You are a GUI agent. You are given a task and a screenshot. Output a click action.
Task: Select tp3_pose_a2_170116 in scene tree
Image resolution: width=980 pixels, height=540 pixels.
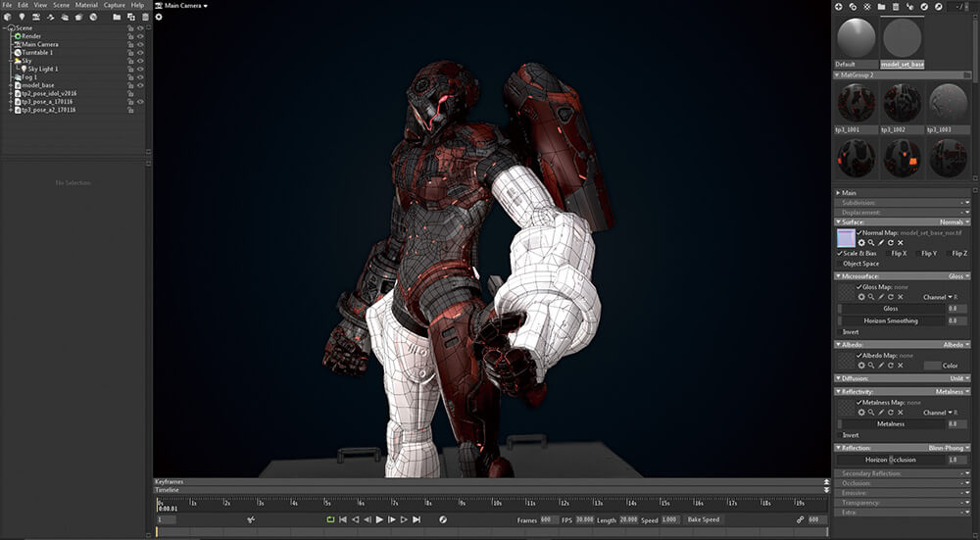click(49, 110)
